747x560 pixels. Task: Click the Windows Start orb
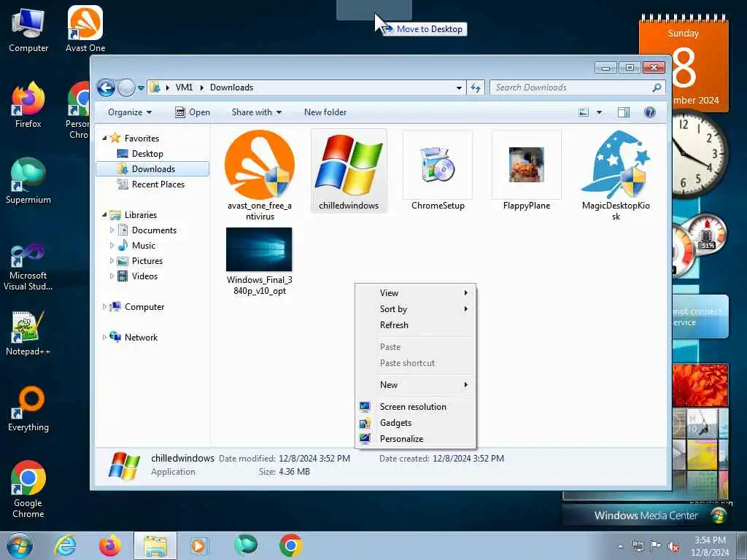20,545
